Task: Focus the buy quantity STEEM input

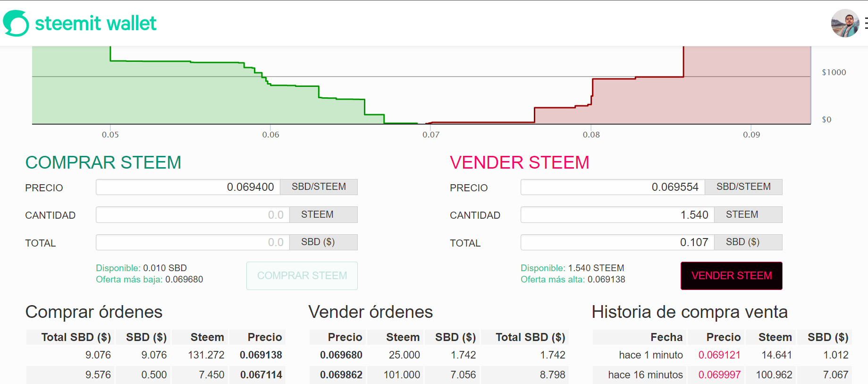Action: pyautogui.click(x=193, y=215)
